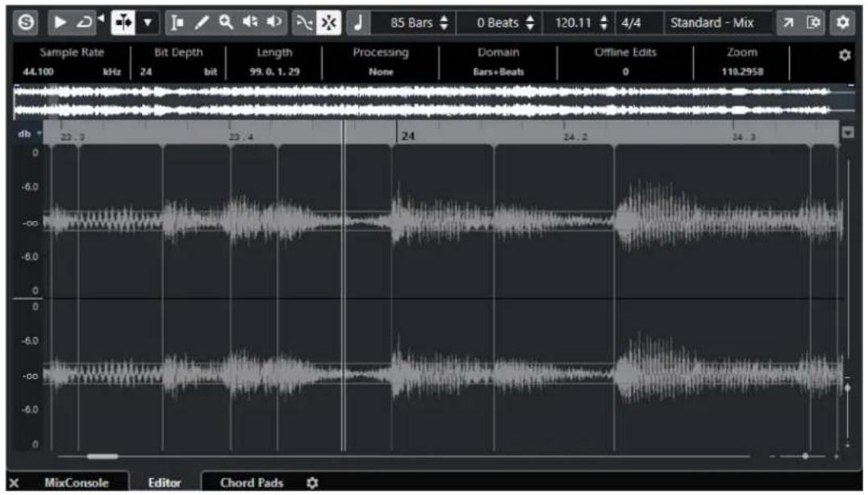Click the 4/4 time signature field
This screenshot has height=495, width=868.
tap(632, 23)
